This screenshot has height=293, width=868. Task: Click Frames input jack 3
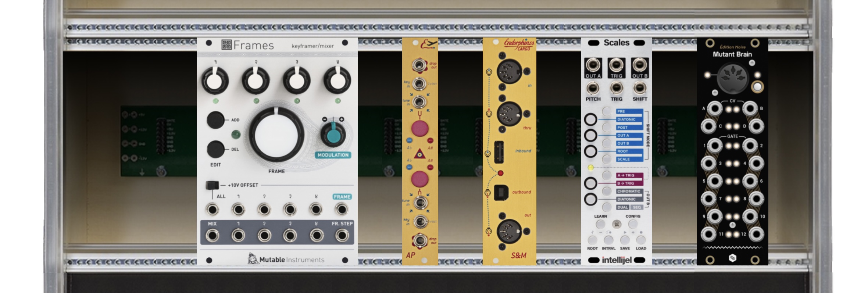290,210
